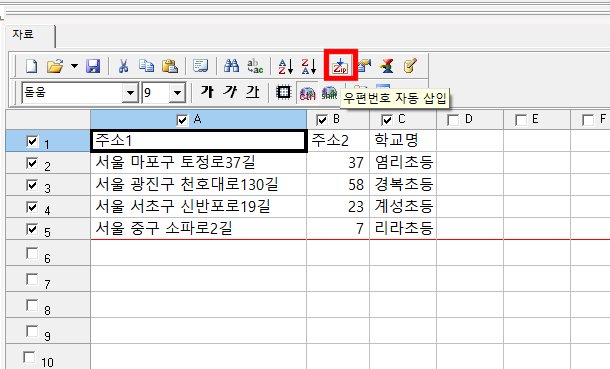Image resolution: width=610 pixels, height=369 pixels.
Task: Click the save floppy disk icon
Action: [x=93, y=66]
